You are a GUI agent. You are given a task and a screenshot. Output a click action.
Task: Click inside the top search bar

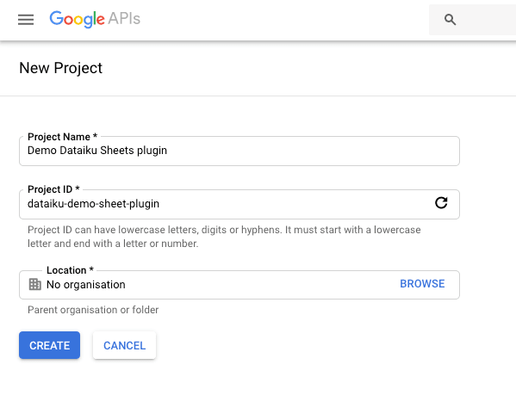click(x=473, y=20)
